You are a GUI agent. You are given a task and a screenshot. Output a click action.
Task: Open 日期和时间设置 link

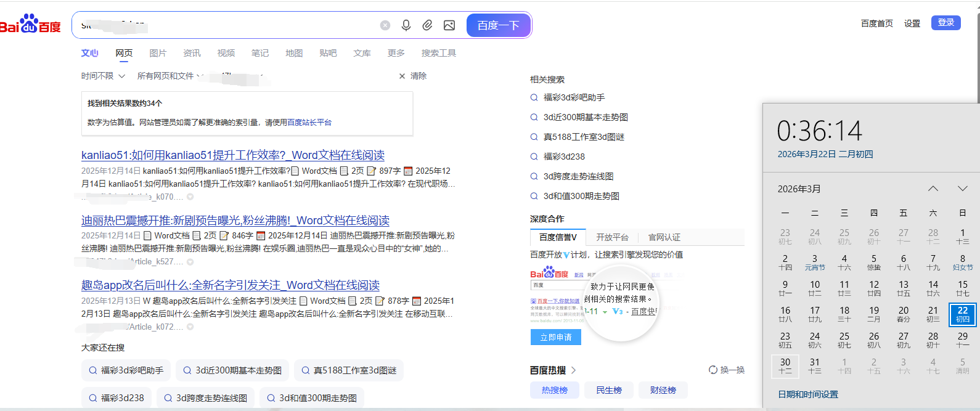tap(808, 394)
